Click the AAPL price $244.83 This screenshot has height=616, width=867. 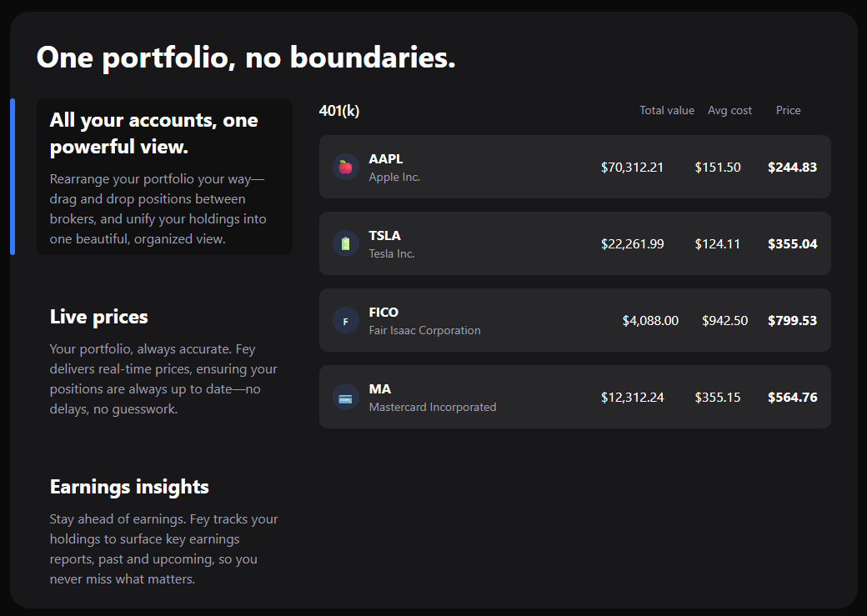[792, 167]
